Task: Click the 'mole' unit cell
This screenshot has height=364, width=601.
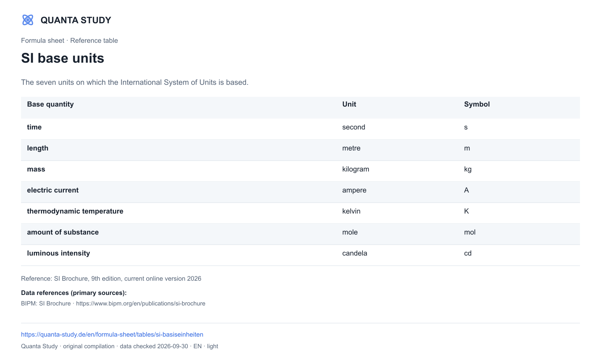Action: (350, 232)
